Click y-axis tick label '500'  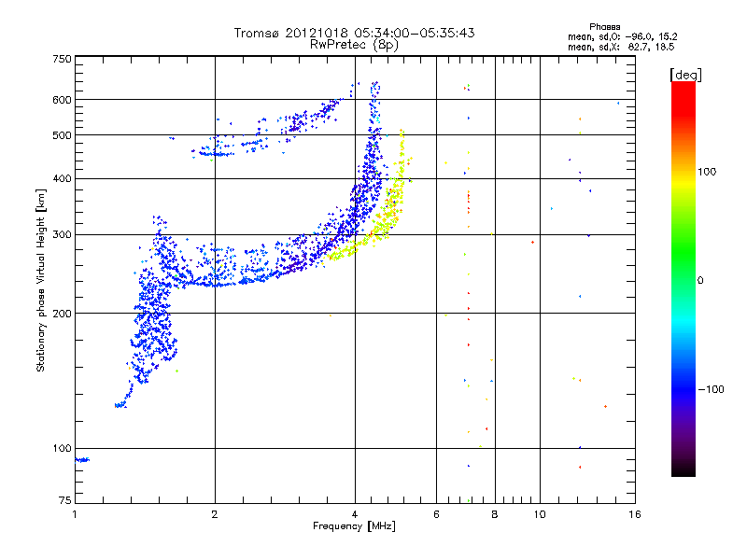(x=63, y=135)
